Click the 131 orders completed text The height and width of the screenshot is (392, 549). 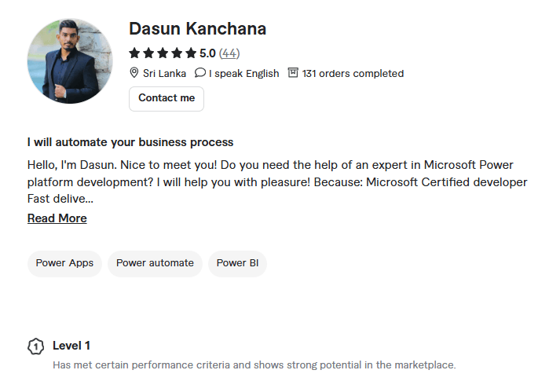point(353,73)
